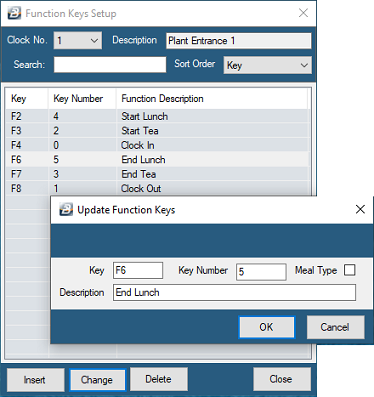Click the Update Function Keys title icon
Viewport: 374px width, 397px height.
(x=66, y=210)
